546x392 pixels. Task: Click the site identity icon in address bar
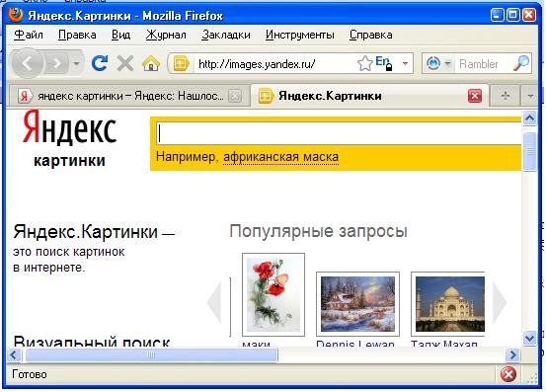pos(181,64)
